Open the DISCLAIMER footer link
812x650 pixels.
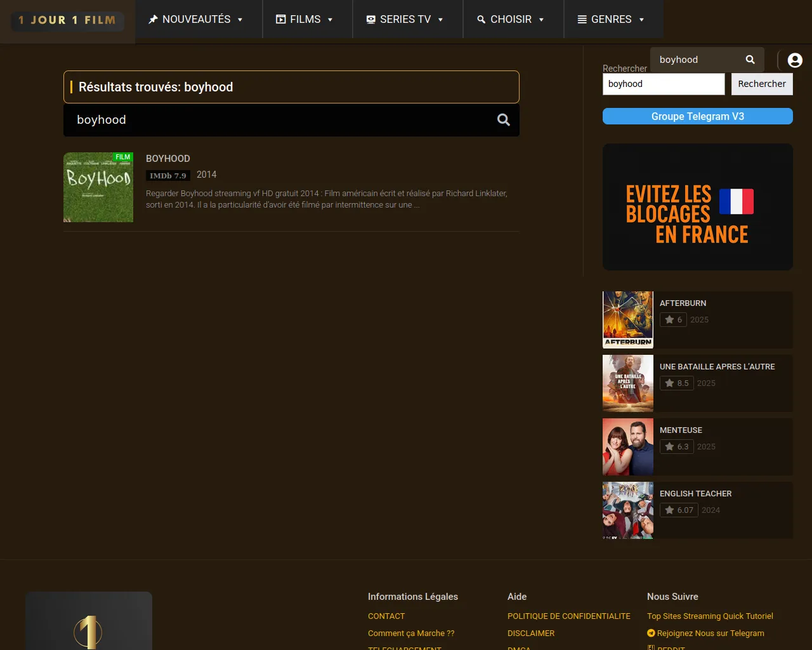531,633
